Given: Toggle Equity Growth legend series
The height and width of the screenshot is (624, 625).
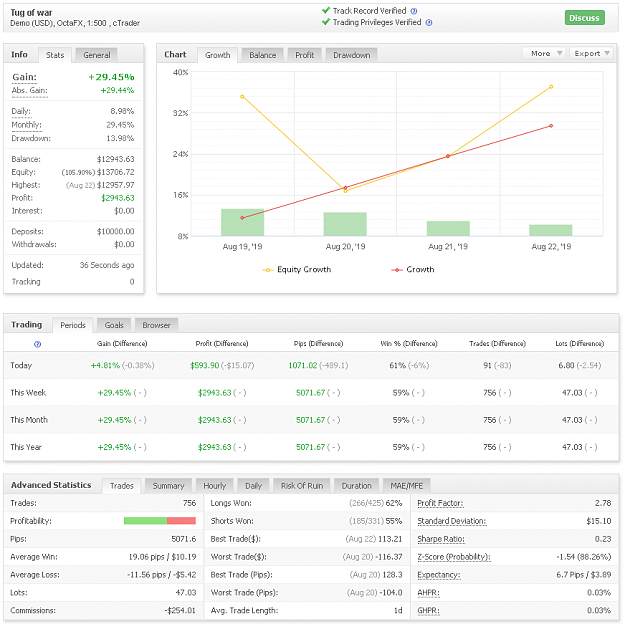Looking at the screenshot, I should 297,270.
